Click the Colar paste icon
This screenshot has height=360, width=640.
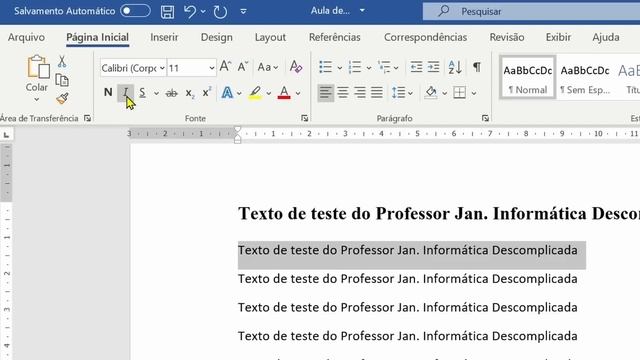click(x=38, y=67)
